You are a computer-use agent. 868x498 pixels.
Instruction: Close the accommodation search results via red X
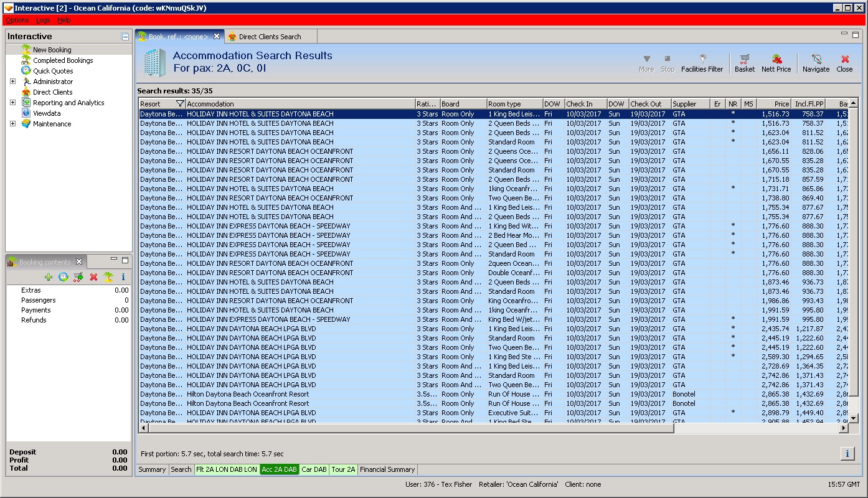(844, 63)
